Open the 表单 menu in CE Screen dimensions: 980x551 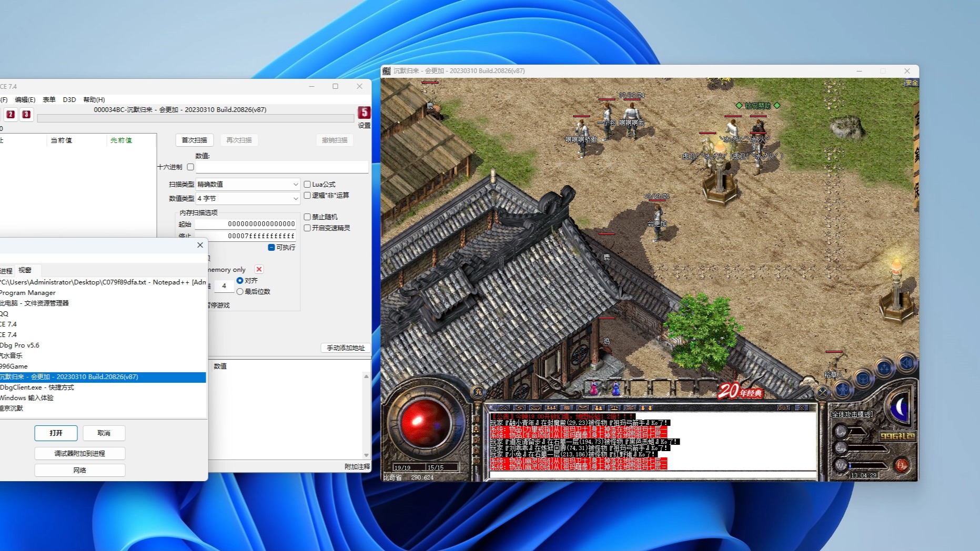[49, 99]
